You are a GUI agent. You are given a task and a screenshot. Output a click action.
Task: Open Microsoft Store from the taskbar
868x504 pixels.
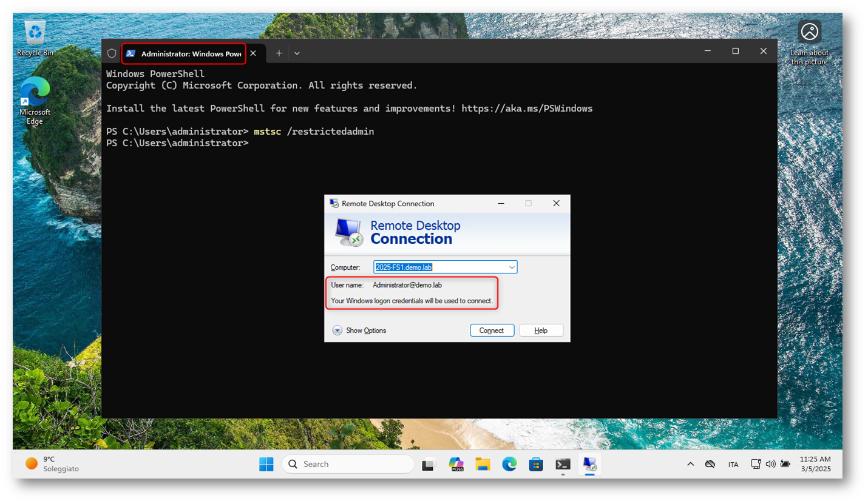pyautogui.click(x=536, y=465)
